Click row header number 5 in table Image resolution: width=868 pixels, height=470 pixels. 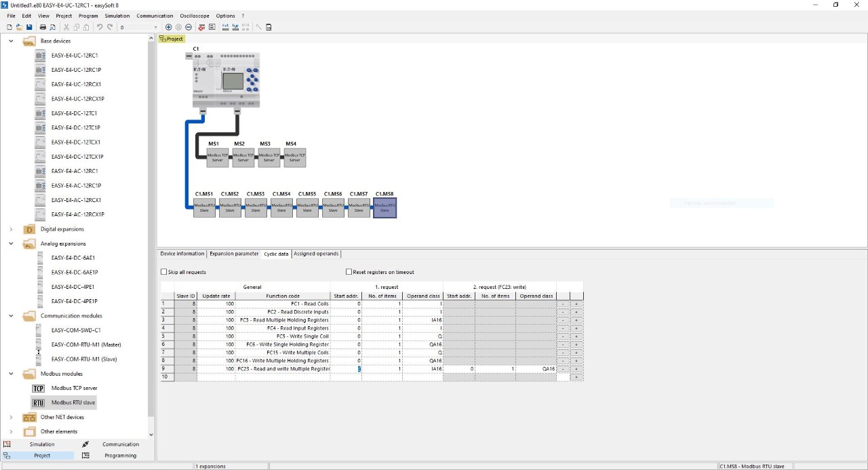tap(168, 336)
